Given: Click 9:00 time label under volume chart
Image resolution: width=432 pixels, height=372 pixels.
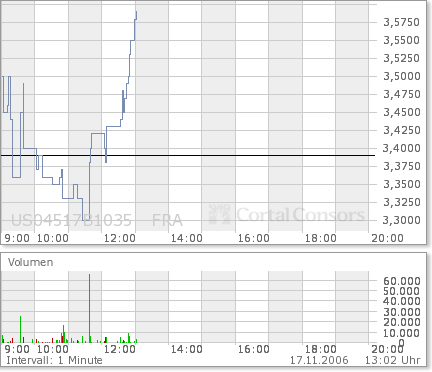Looking at the screenshot, I should click(x=17, y=350).
